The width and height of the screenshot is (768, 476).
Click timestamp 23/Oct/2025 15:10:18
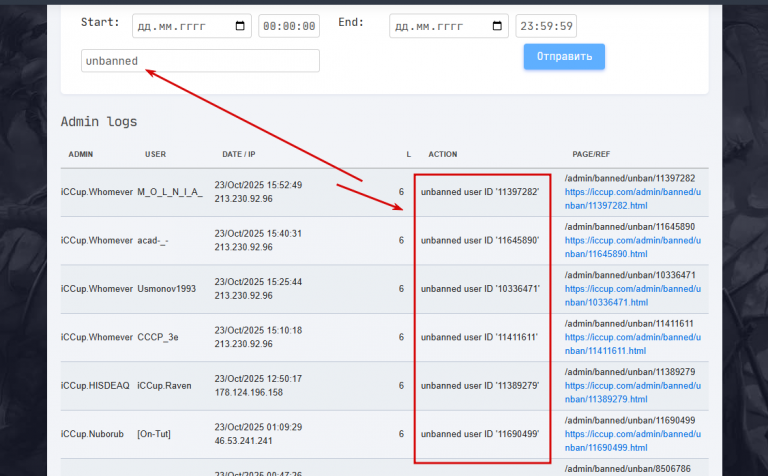258,331
